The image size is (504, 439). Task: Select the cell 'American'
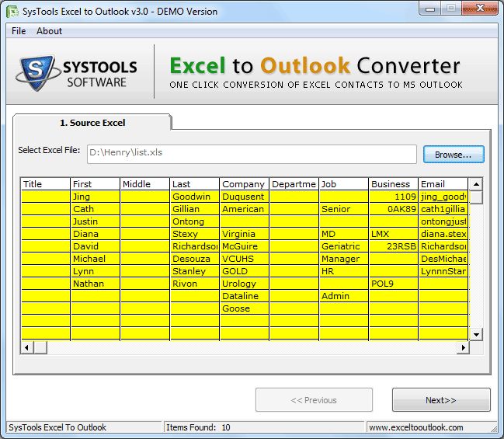pyautogui.click(x=245, y=209)
